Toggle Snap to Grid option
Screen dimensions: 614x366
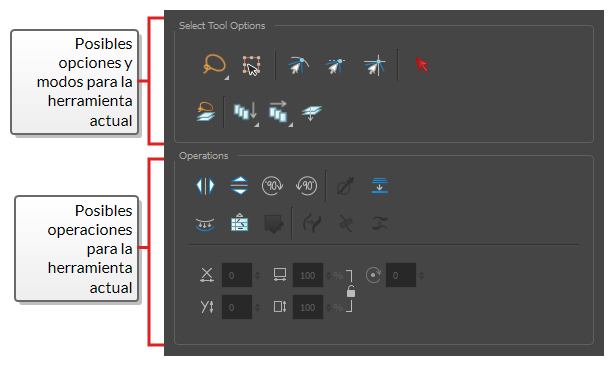click(x=375, y=65)
